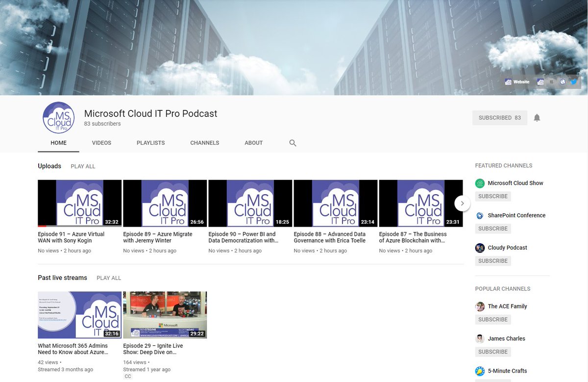
Task: Click the SharePoint Conference channel icon
Action: [479, 215]
